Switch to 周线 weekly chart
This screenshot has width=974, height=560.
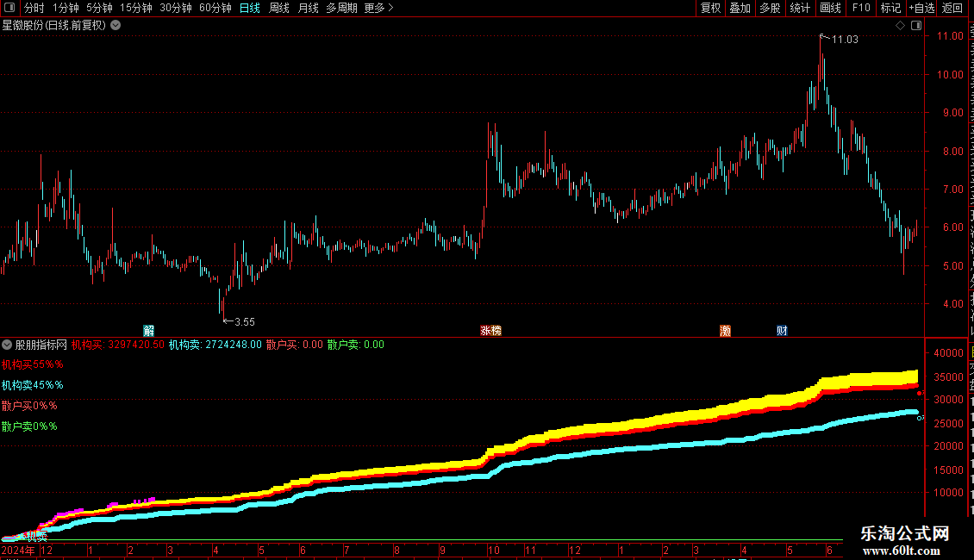(279, 8)
